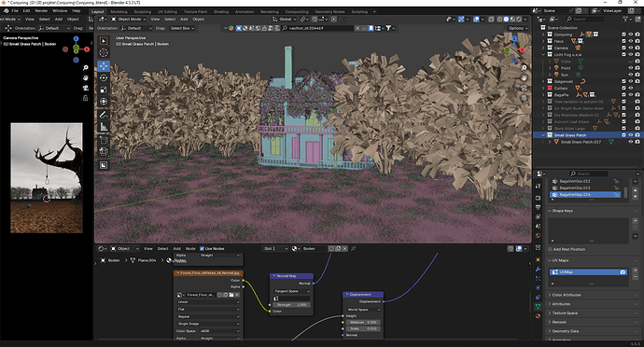Viewport: 644px width, 347px height.
Task: Select the Add Cube tool
Action: coord(104,141)
